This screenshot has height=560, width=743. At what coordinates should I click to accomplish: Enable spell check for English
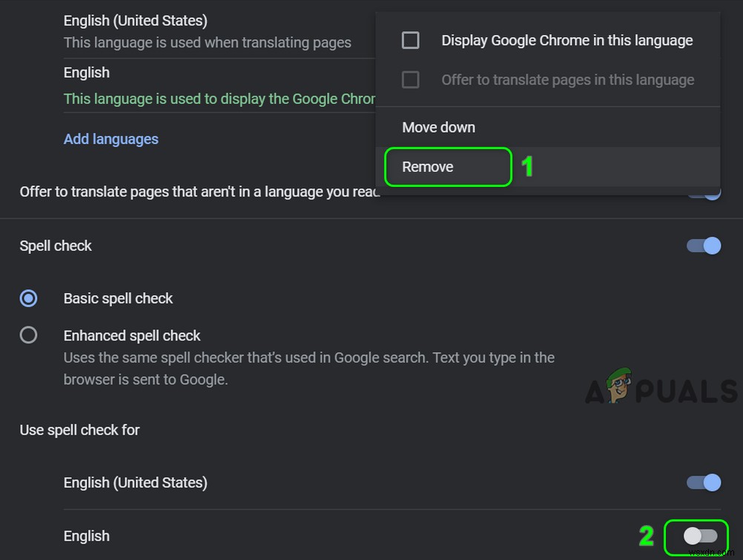coord(696,536)
